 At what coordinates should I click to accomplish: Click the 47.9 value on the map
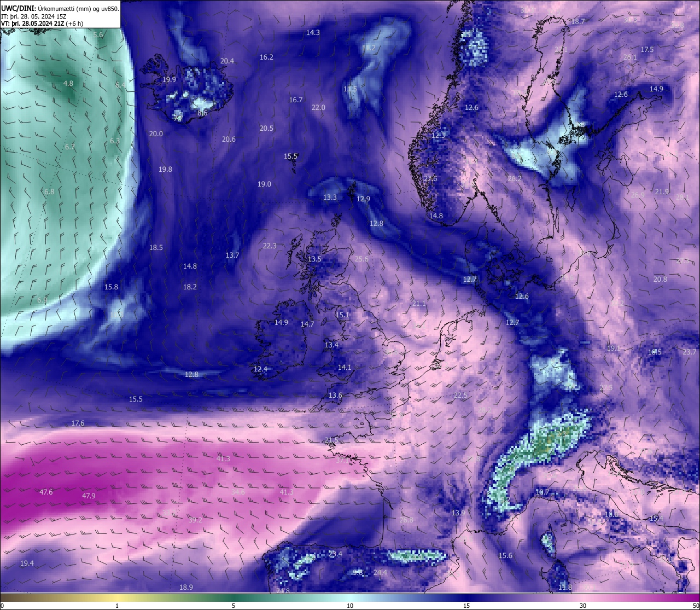coord(89,496)
